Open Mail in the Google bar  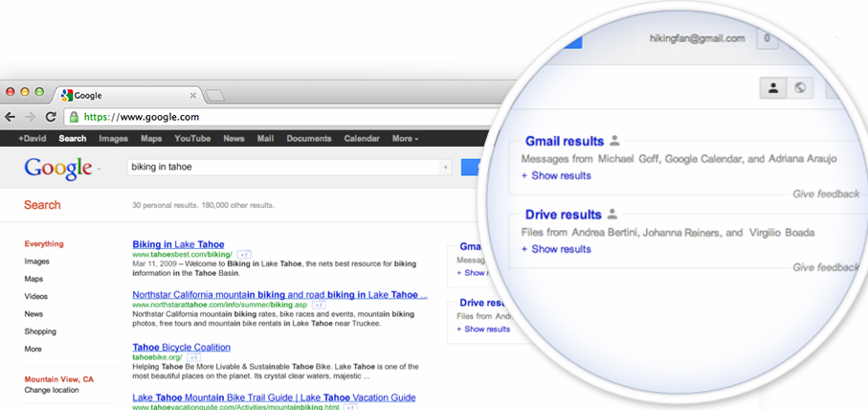(265, 139)
